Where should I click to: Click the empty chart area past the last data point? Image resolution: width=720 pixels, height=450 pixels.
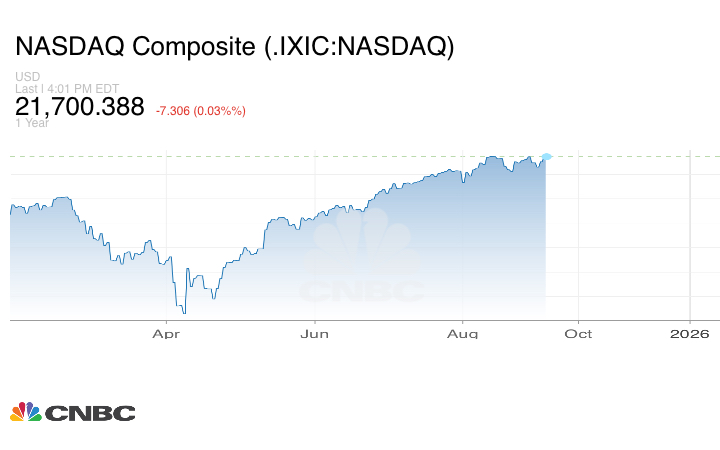tap(620, 240)
